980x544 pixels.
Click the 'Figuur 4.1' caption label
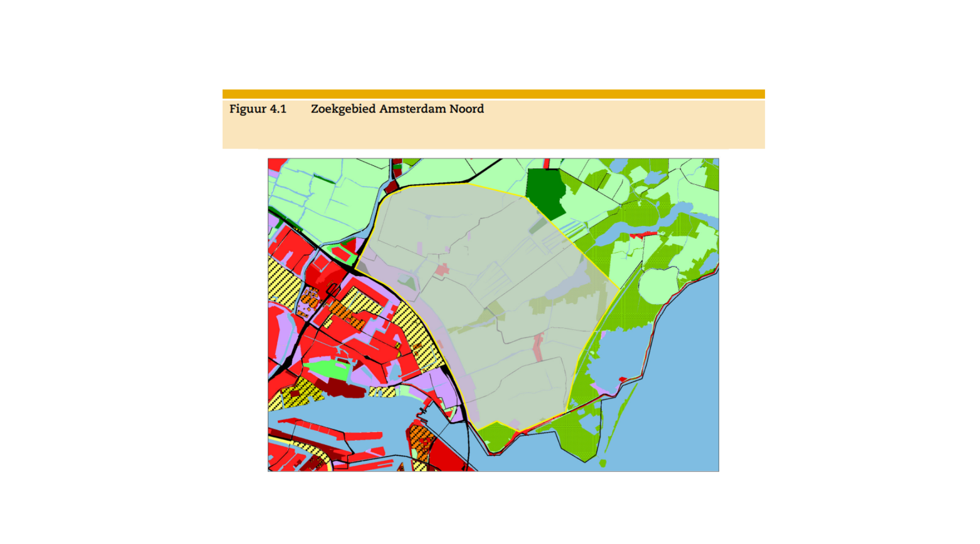[258, 109]
